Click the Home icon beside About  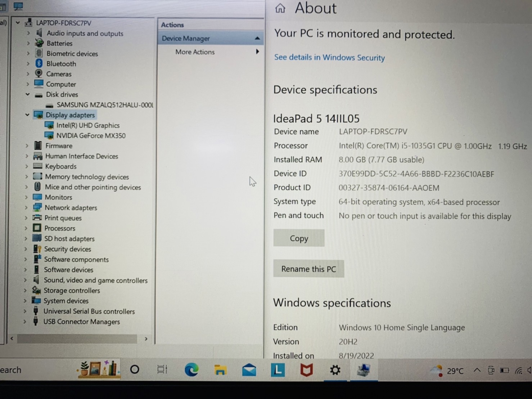[280, 8]
